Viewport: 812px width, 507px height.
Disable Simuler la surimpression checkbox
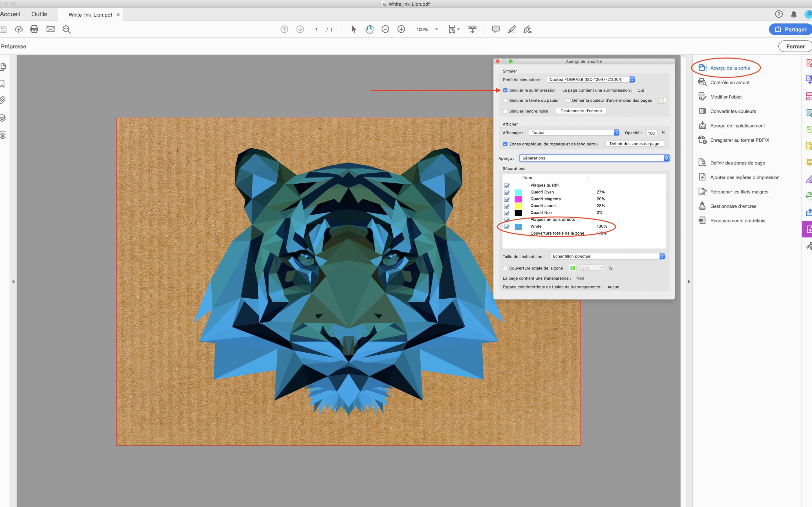(x=505, y=90)
